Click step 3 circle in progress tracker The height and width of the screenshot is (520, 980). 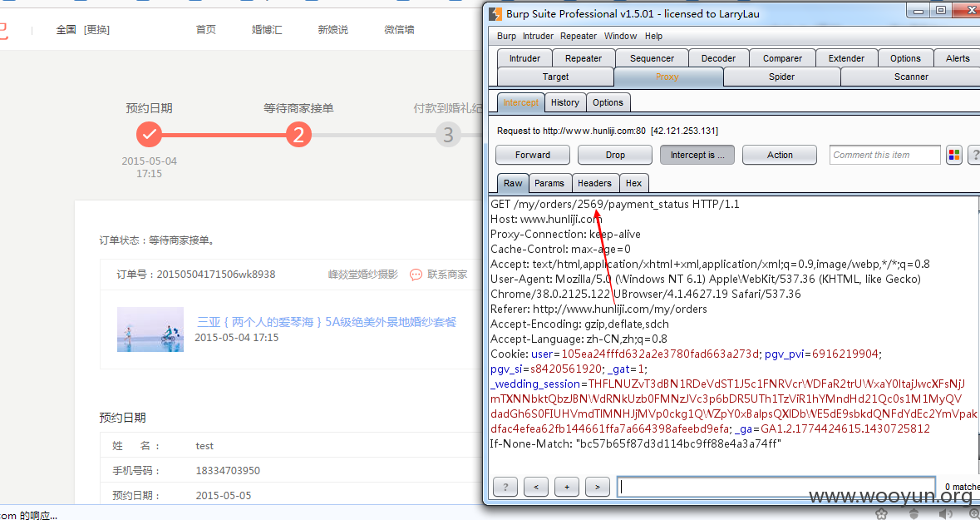click(x=448, y=134)
